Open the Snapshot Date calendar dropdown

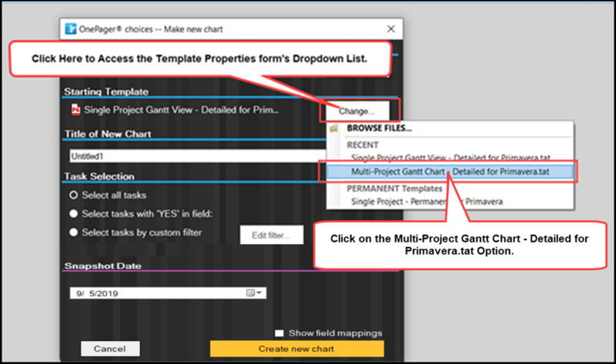[x=254, y=293]
